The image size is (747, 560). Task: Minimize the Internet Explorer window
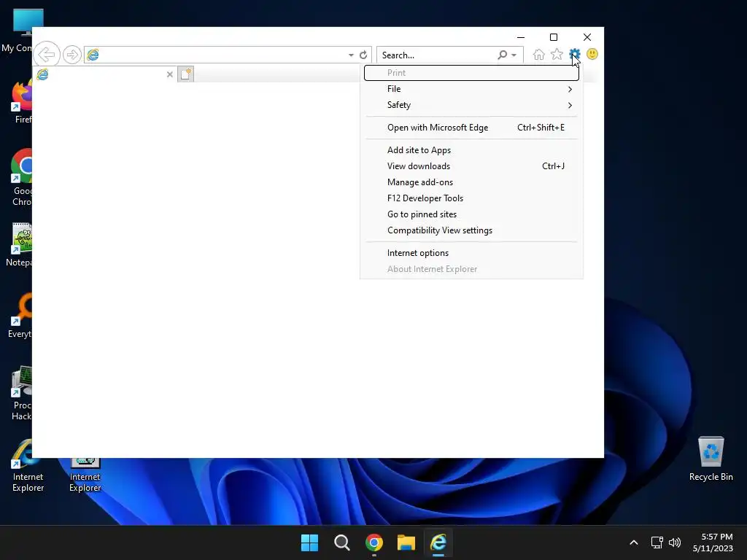(521, 37)
